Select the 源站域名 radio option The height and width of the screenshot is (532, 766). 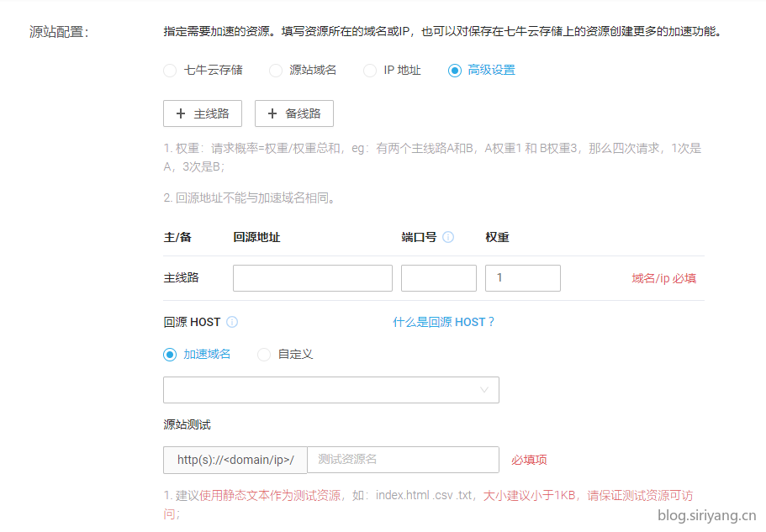tap(276, 71)
